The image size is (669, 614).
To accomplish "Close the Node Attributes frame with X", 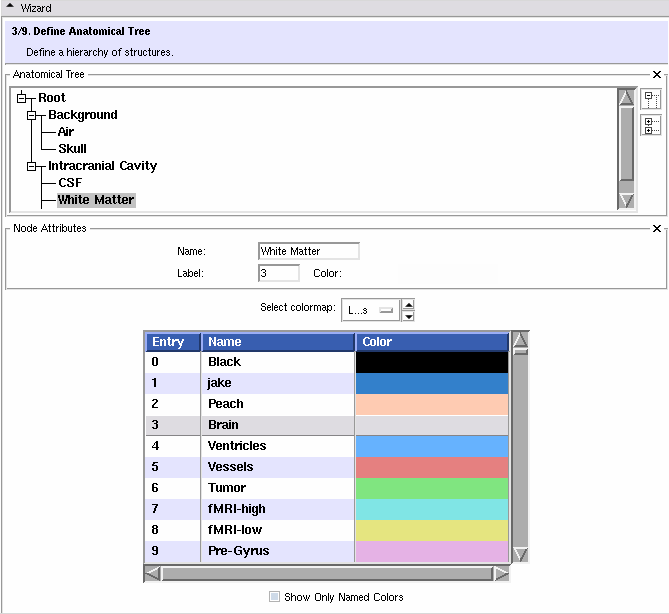I will 657,229.
